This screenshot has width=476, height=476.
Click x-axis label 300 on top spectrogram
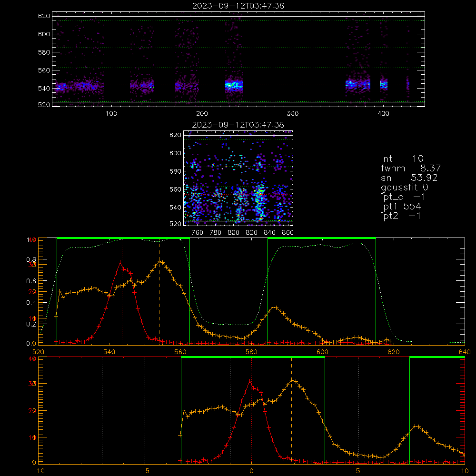293,114
